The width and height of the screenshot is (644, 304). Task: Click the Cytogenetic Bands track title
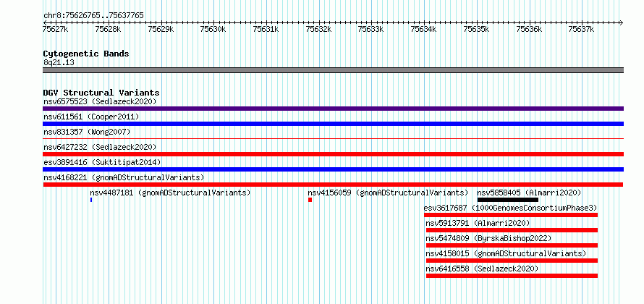[86, 54]
